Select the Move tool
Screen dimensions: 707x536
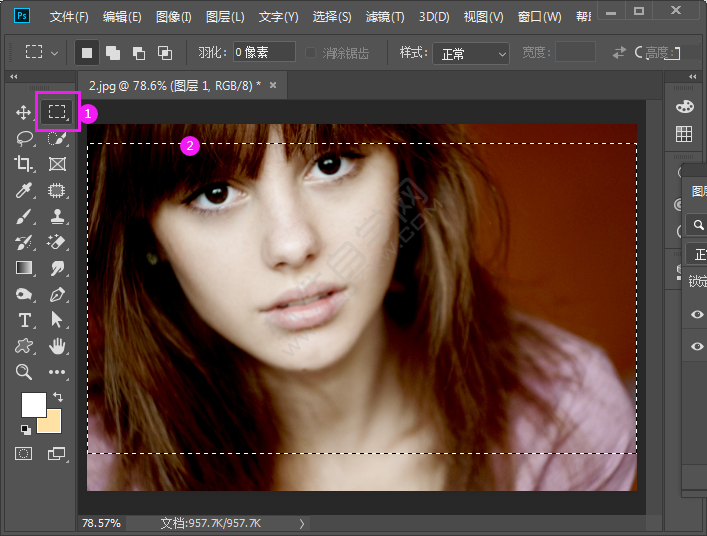tap(24, 112)
